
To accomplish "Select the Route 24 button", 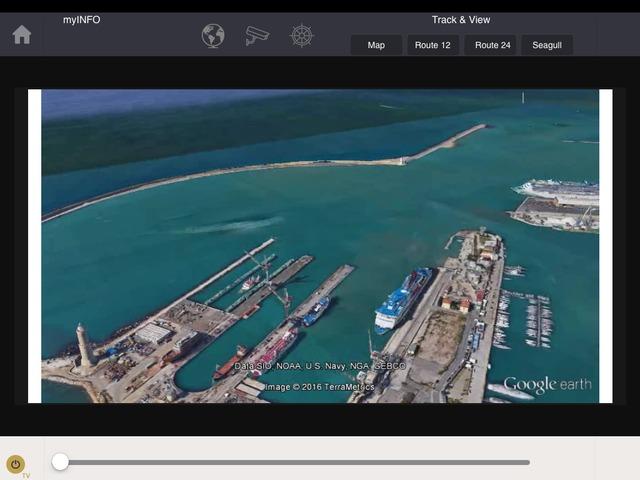I will [x=493, y=45].
